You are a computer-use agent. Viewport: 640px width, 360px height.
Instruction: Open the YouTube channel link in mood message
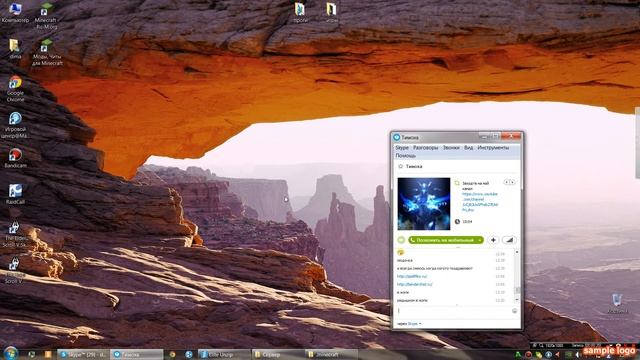(x=480, y=202)
